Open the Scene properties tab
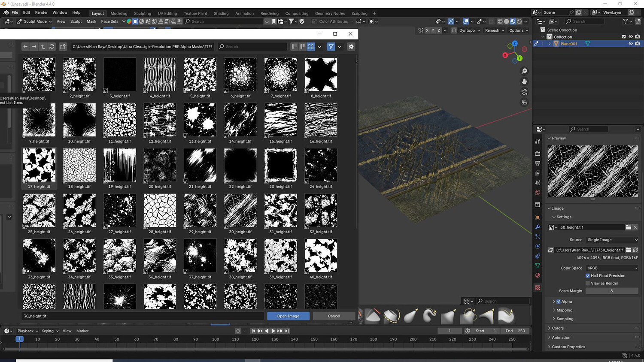 click(538, 183)
